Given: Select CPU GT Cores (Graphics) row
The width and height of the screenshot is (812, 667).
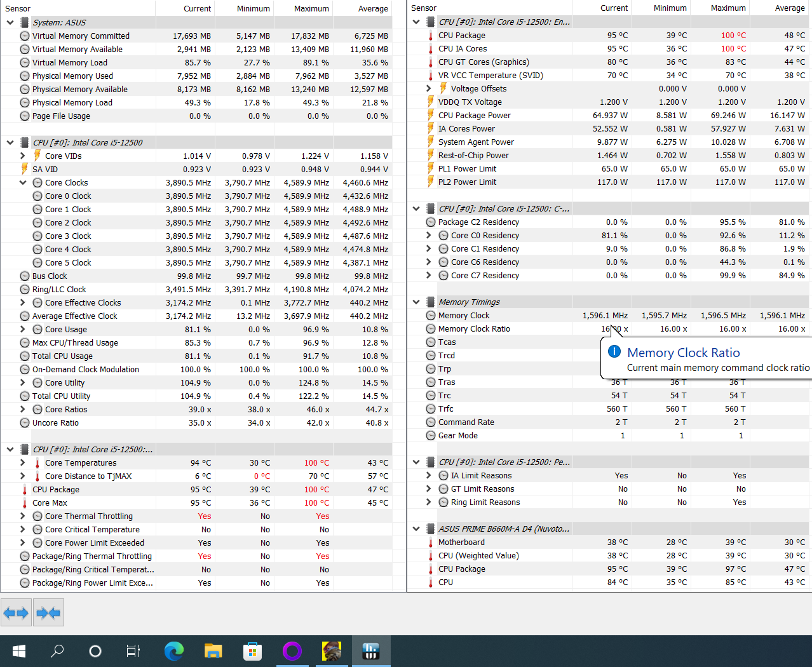Looking at the screenshot, I should tap(609, 62).
